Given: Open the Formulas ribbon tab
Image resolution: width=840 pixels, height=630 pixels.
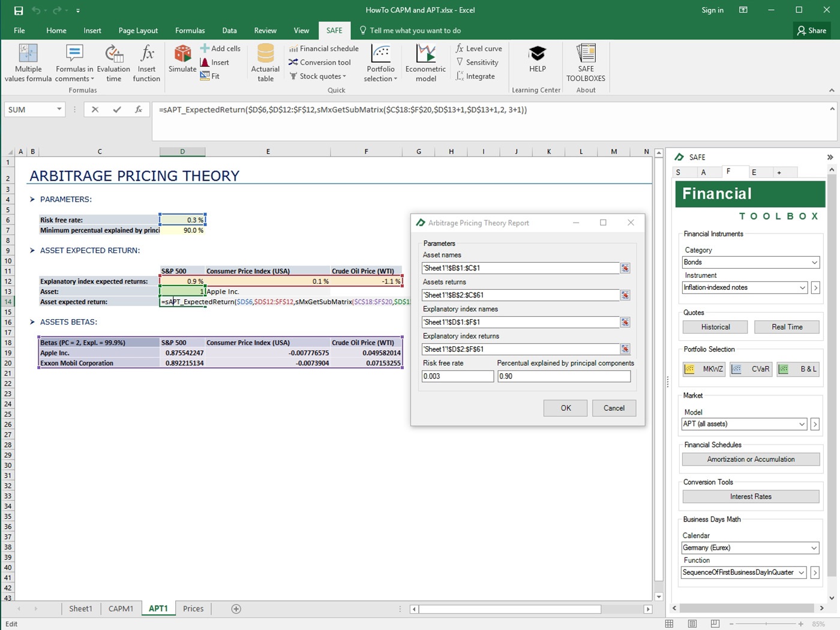Looking at the screenshot, I should pyautogui.click(x=190, y=31).
